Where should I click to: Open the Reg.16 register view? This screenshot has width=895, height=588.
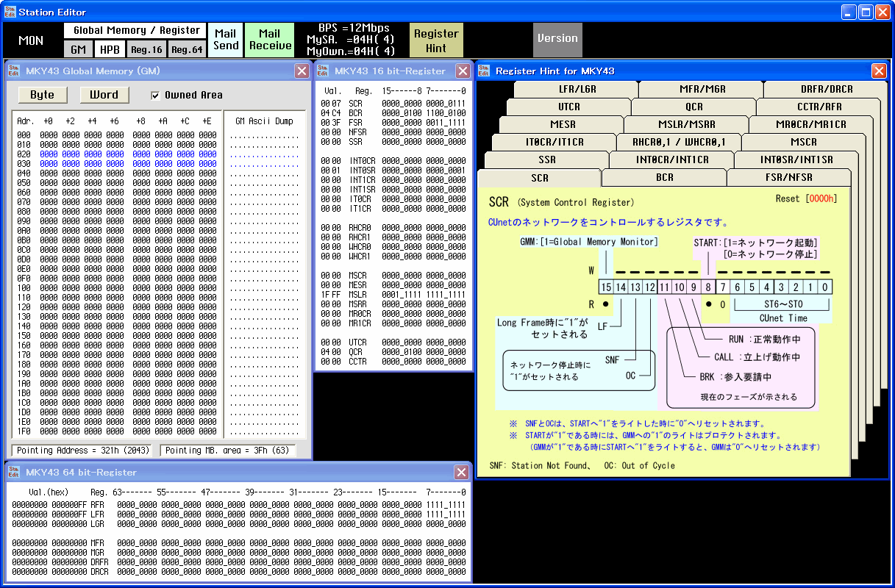(x=146, y=49)
